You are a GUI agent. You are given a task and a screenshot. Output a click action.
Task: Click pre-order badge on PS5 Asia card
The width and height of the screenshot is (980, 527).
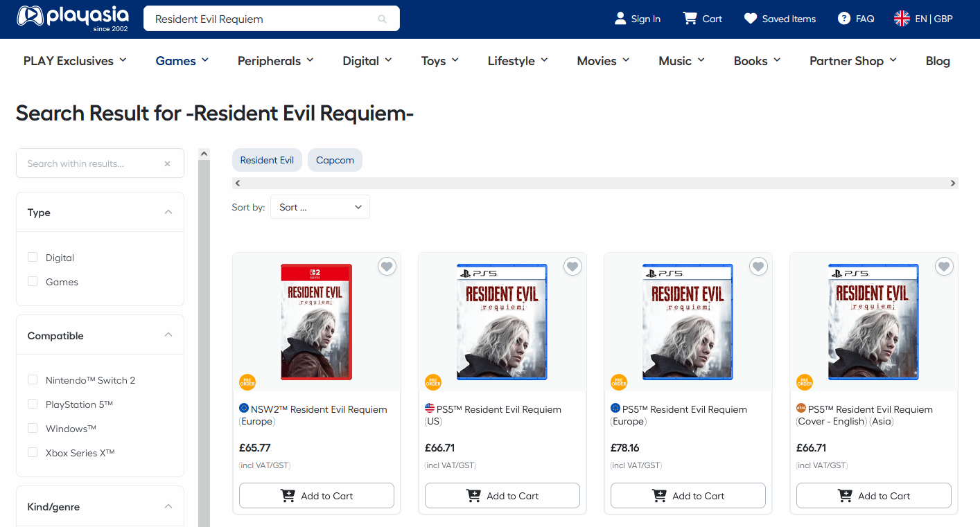click(805, 382)
